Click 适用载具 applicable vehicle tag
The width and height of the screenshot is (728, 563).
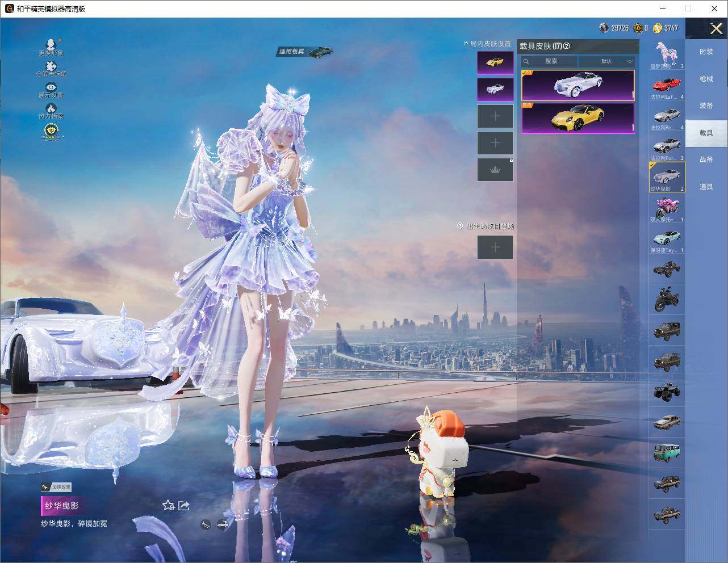tap(305, 52)
